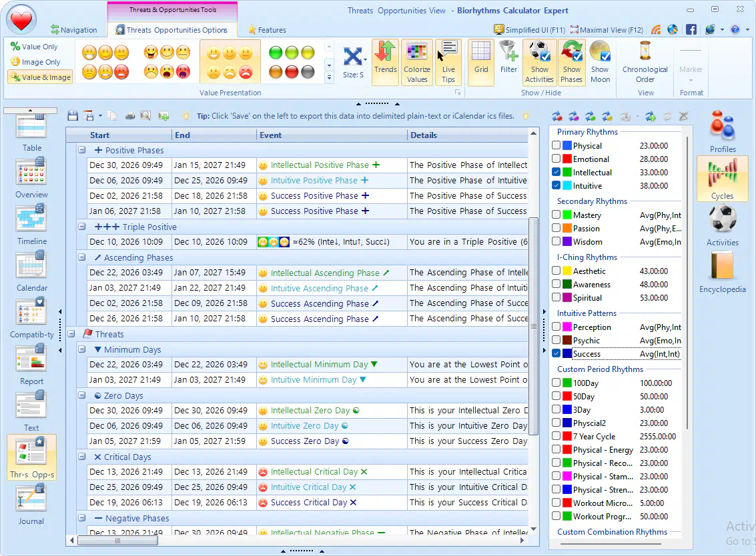Open the Navigation ribbon tab
The width and height of the screenshot is (756, 556).
pyautogui.click(x=74, y=30)
